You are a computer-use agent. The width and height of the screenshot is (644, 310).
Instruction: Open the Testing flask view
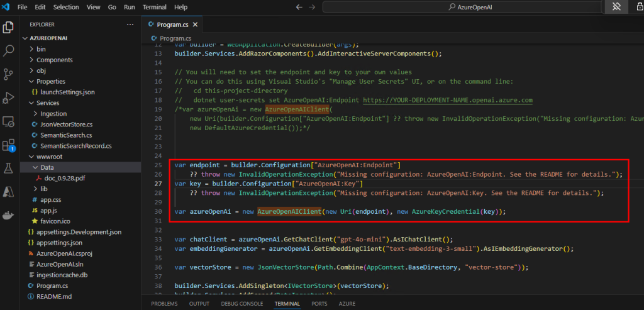(8, 168)
